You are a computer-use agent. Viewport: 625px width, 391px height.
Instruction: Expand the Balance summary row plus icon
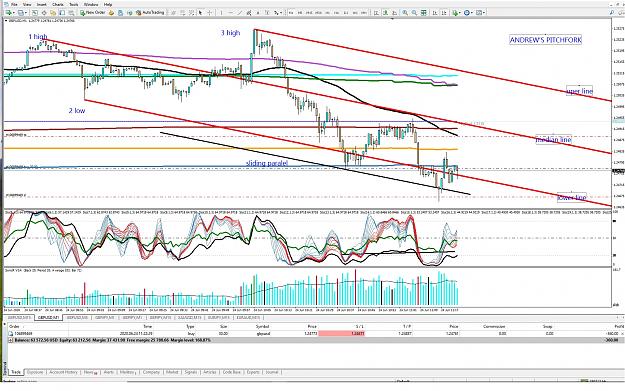tap(10, 340)
